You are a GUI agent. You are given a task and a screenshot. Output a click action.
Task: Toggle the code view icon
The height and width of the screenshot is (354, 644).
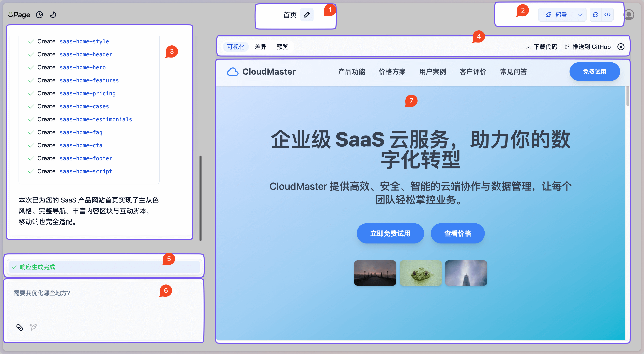607,15
